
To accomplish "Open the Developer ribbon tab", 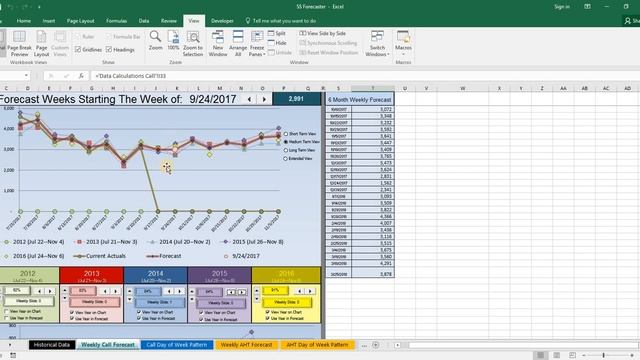I will pos(222,21).
